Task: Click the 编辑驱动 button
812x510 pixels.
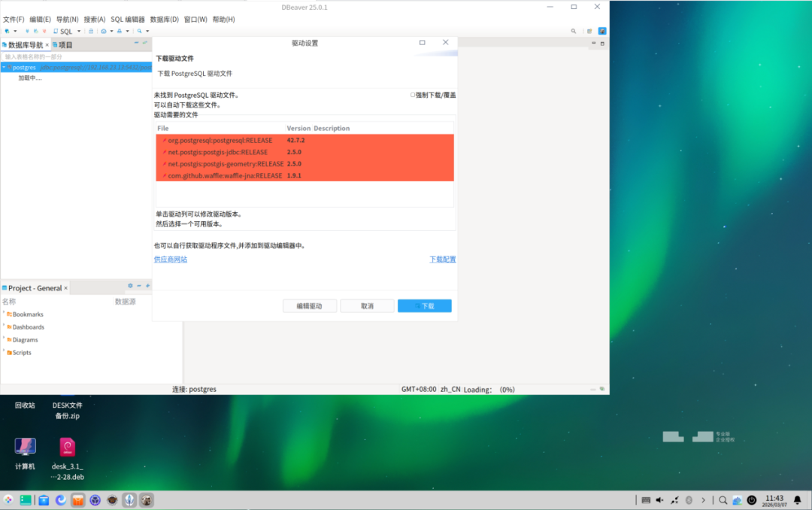Action: [x=309, y=306]
